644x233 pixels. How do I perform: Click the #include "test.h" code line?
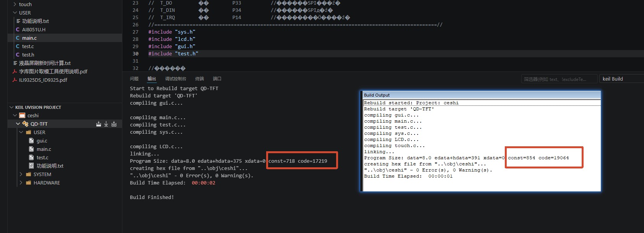(x=173, y=53)
